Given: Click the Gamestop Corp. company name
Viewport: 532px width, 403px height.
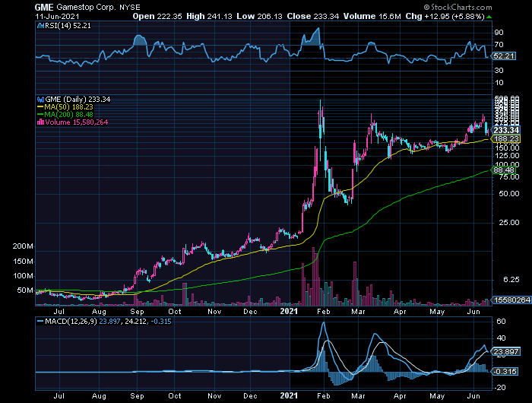Looking at the screenshot, I should 87,7.
